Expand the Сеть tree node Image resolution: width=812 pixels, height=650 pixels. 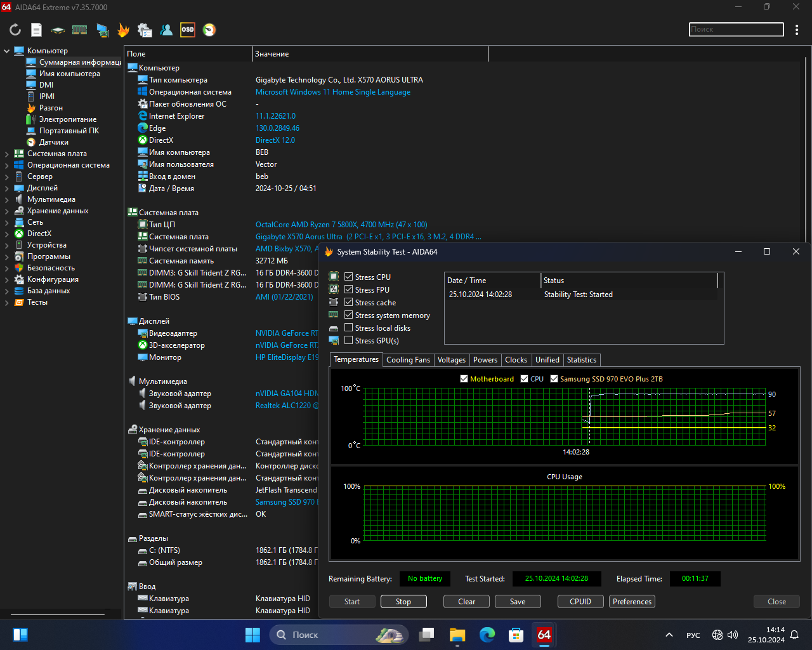tap(7, 222)
